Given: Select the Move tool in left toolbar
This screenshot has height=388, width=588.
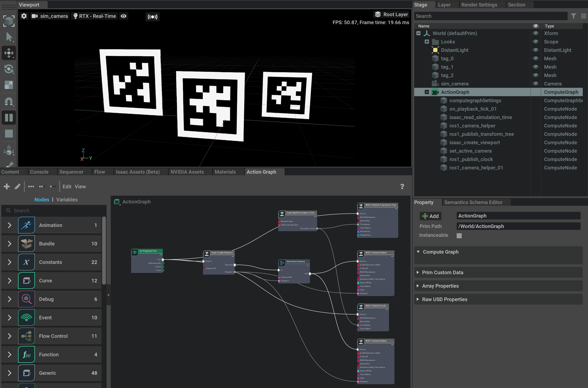Looking at the screenshot, I should (9, 53).
